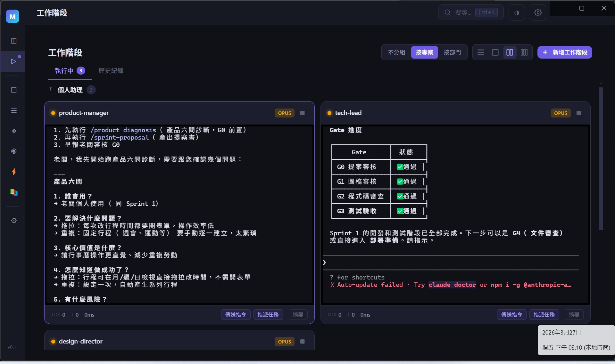Collapse the 個人助理 group

pos(51,90)
